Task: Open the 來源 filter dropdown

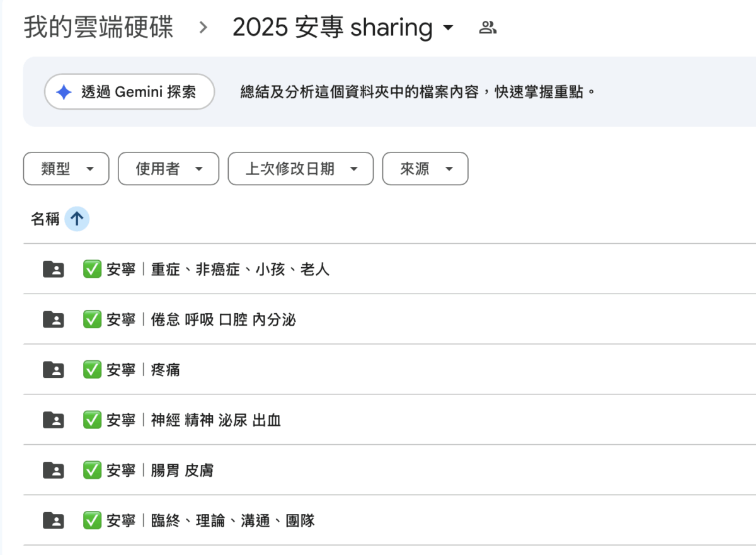Action: pos(425,169)
